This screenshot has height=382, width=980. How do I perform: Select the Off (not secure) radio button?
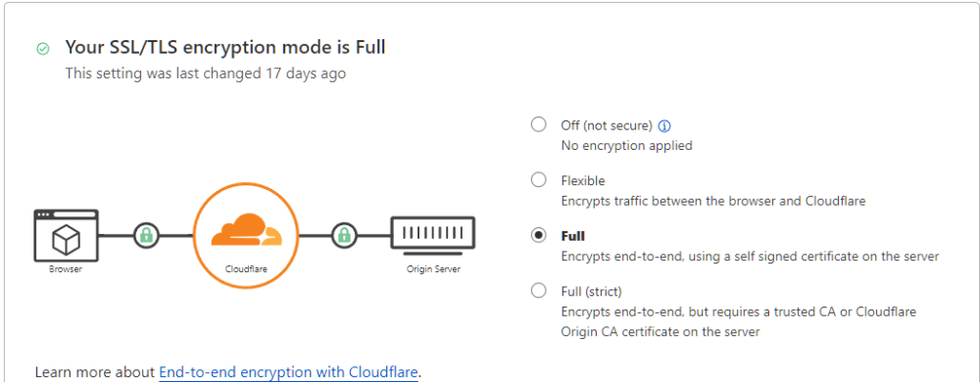point(538,124)
